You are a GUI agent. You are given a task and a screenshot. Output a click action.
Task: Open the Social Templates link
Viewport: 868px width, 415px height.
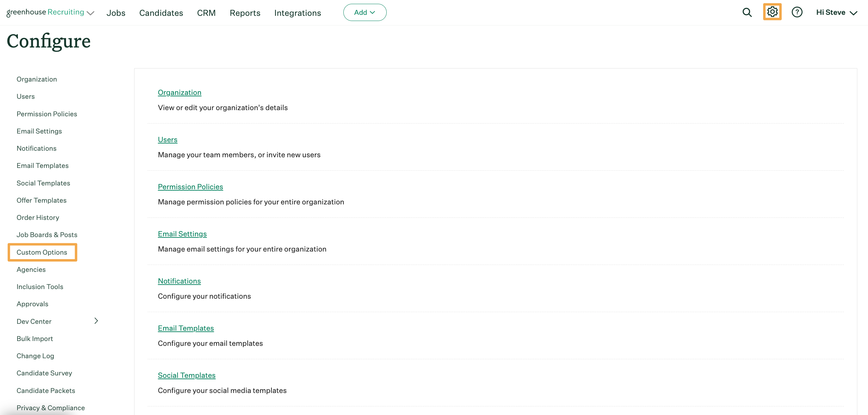pos(186,375)
